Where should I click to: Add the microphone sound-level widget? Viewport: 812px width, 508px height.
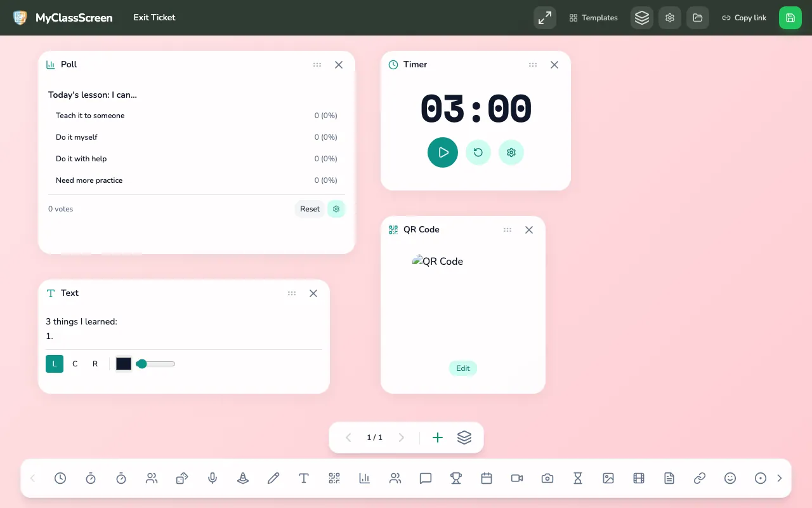pos(213,478)
